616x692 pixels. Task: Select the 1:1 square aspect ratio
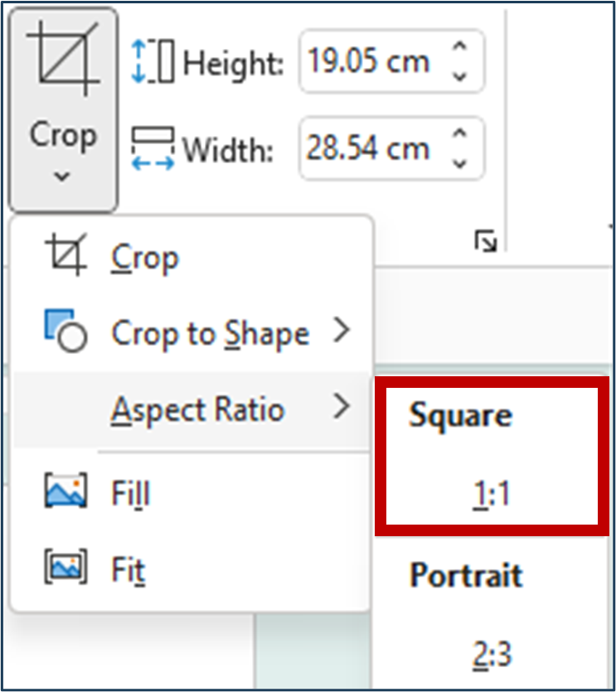coord(492,493)
